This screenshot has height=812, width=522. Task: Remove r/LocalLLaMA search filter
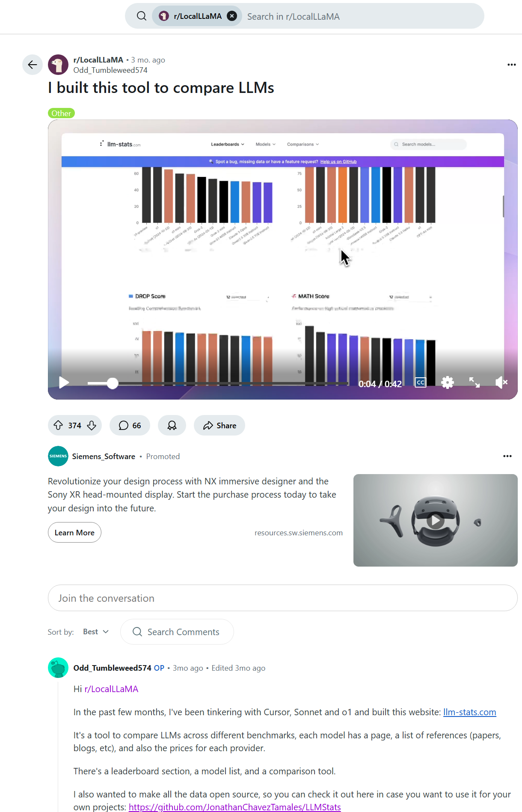click(x=232, y=16)
